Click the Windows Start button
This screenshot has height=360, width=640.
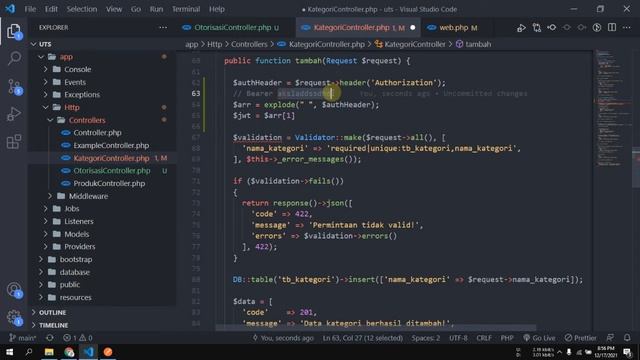coord(9,352)
